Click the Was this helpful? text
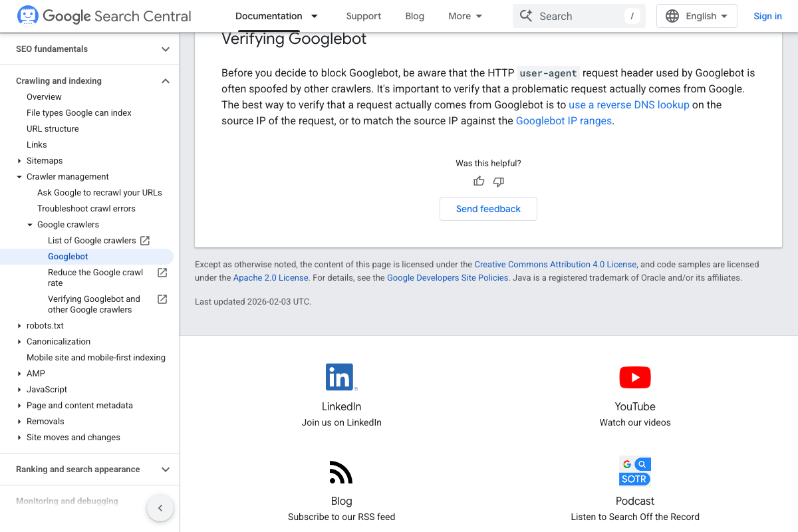The width and height of the screenshot is (798, 532). [x=488, y=164]
